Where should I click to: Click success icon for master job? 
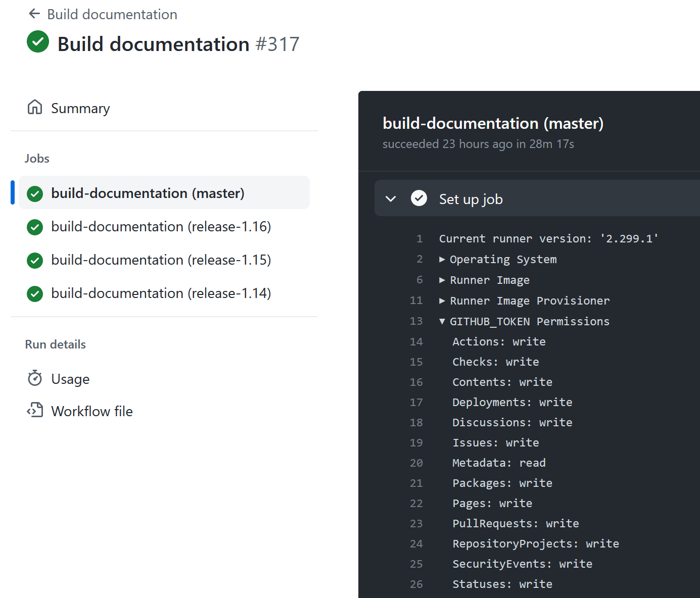(x=35, y=193)
